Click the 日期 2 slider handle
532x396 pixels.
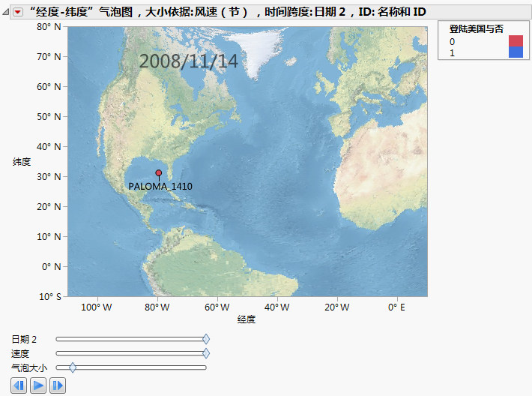point(206,339)
